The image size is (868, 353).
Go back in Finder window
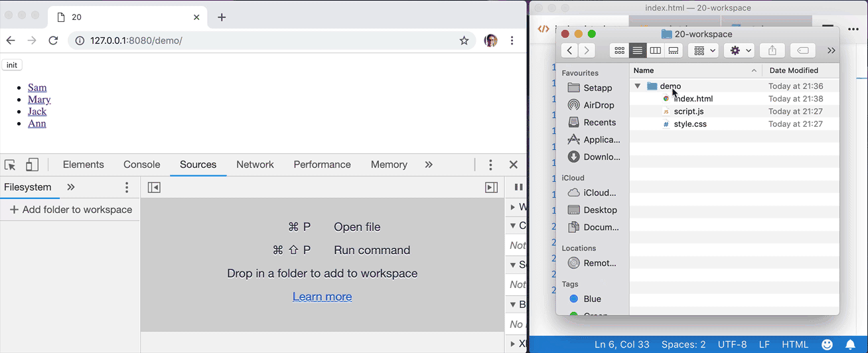(569, 50)
